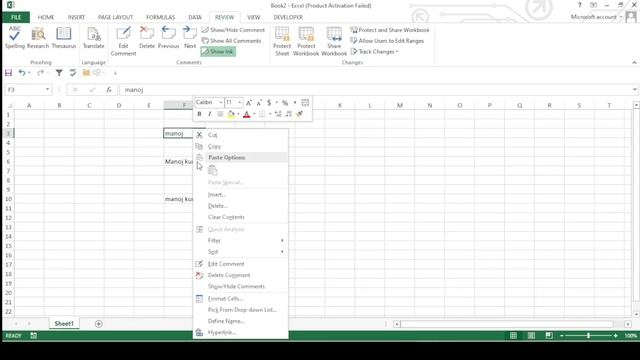
Task: Choose Cut from context menu
Action: pyautogui.click(x=240, y=135)
